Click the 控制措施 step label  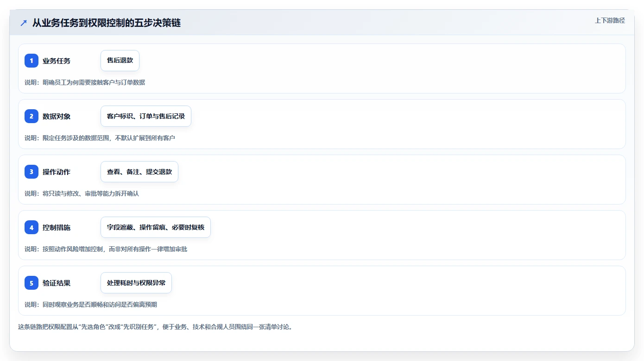click(x=57, y=227)
